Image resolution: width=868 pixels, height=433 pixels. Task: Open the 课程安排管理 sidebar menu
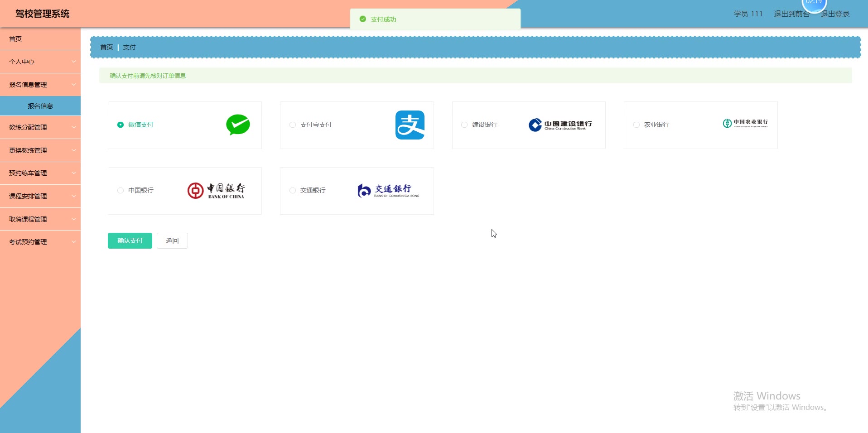tap(40, 196)
